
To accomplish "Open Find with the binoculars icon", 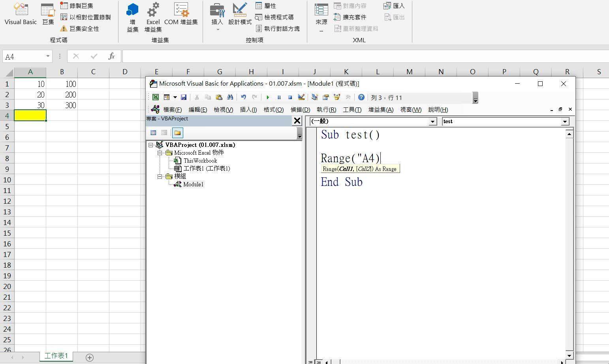I will click(230, 97).
